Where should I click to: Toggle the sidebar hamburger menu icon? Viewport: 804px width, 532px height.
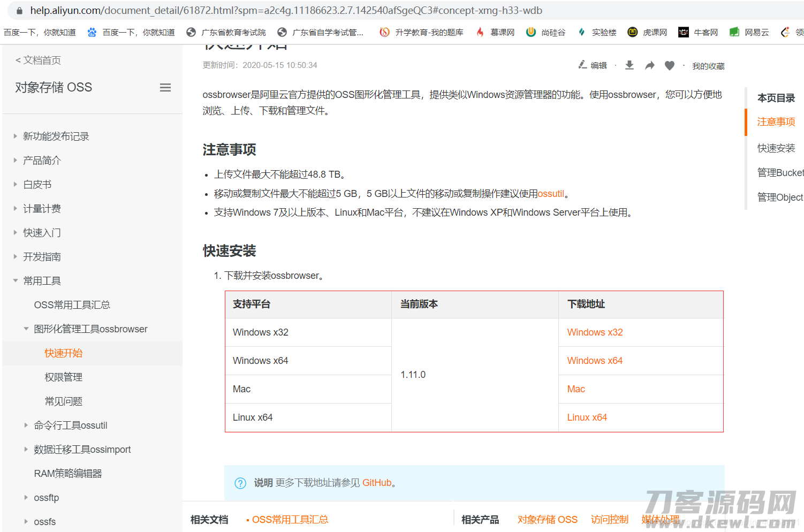point(165,87)
